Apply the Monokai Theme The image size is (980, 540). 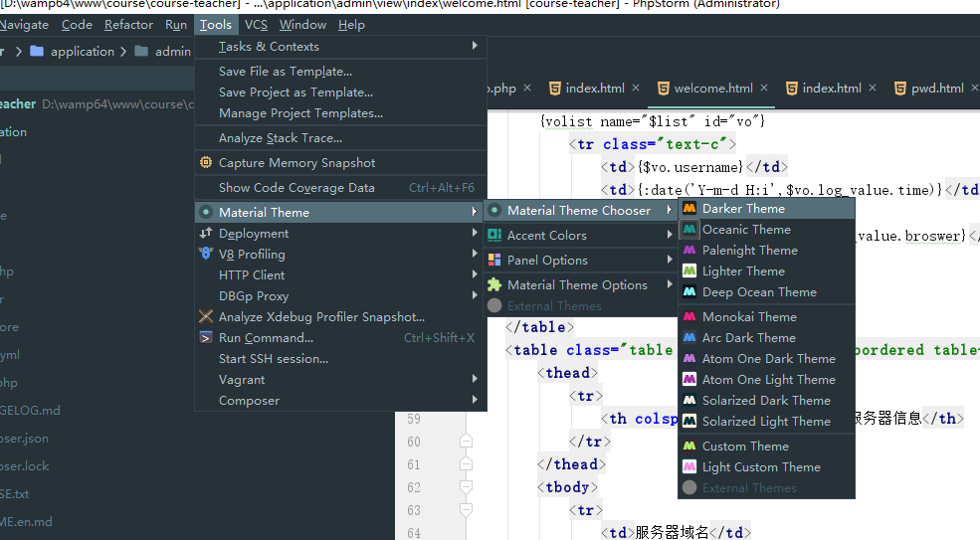(766, 317)
